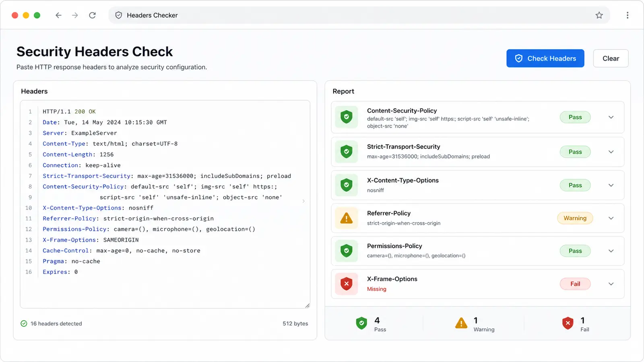
Task: Click the Date header line in editor
Action: point(105,122)
